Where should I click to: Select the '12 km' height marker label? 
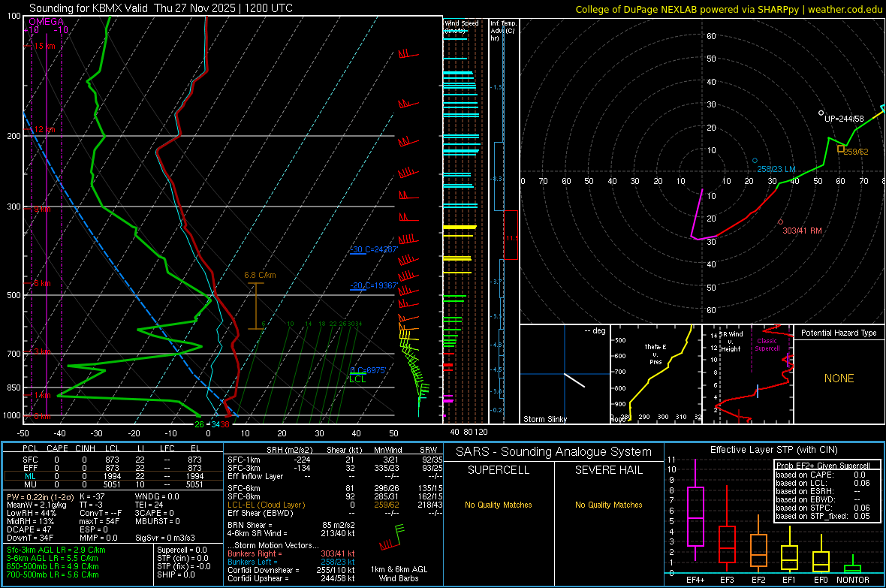click(44, 130)
